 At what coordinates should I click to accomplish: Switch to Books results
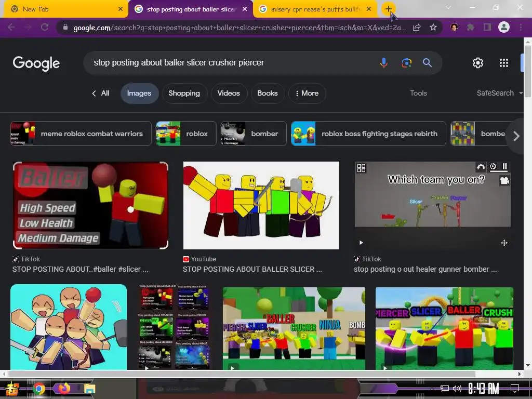point(268,94)
